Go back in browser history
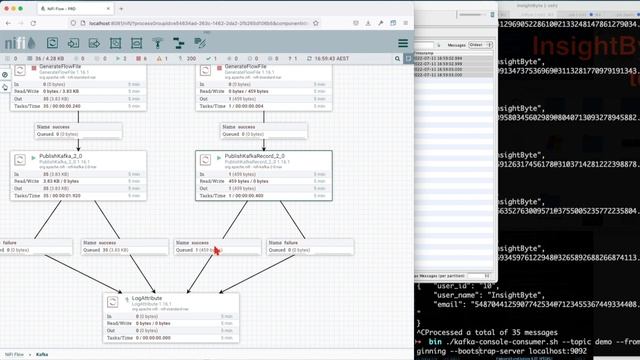640x360 pixels. point(9,23)
